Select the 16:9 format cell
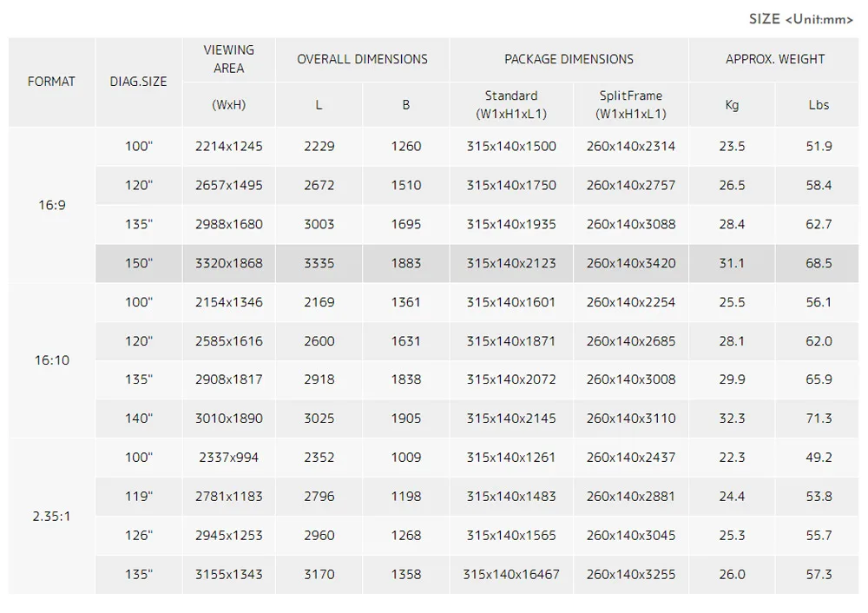This screenshot has width=868, height=613. [x=51, y=205]
